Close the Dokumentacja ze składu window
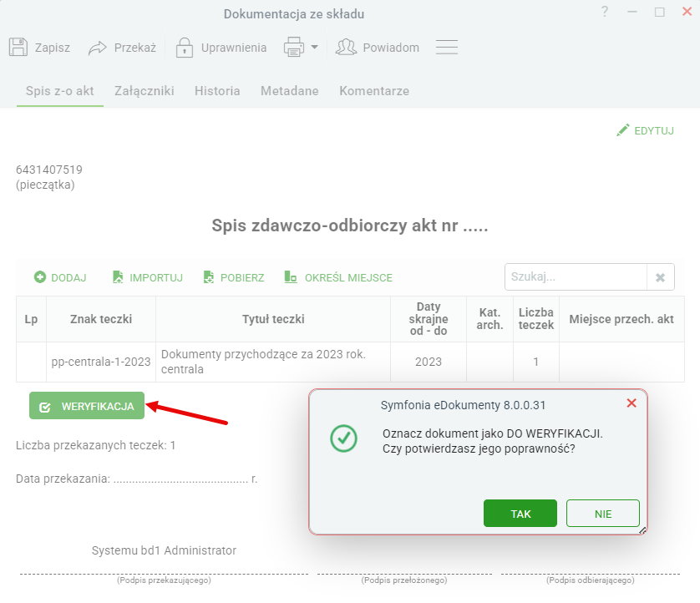 pos(687,12)
